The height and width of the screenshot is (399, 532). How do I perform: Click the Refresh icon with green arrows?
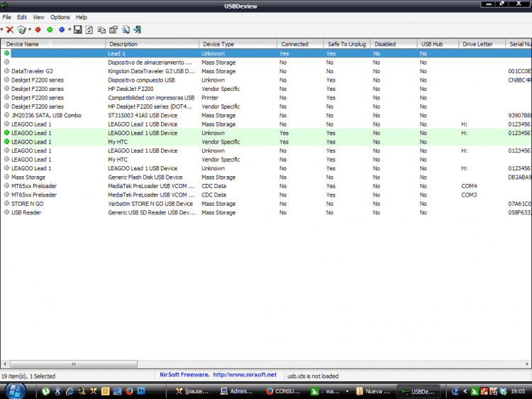89,30
